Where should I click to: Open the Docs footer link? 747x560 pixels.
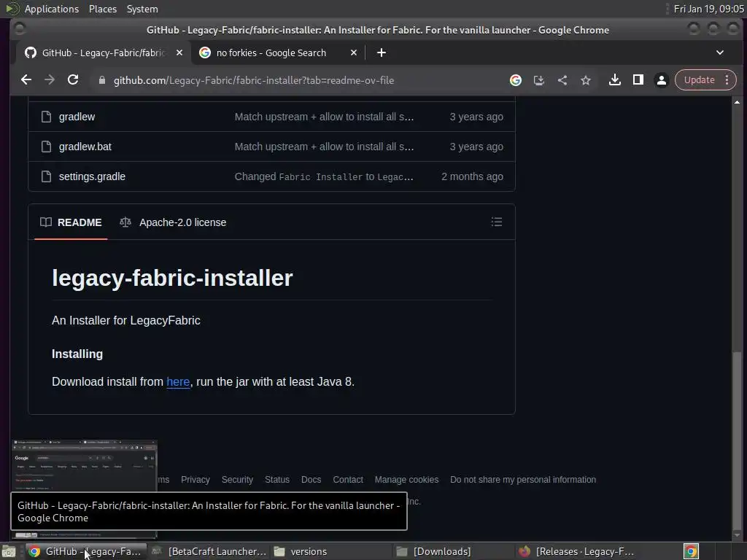(311, 480)
